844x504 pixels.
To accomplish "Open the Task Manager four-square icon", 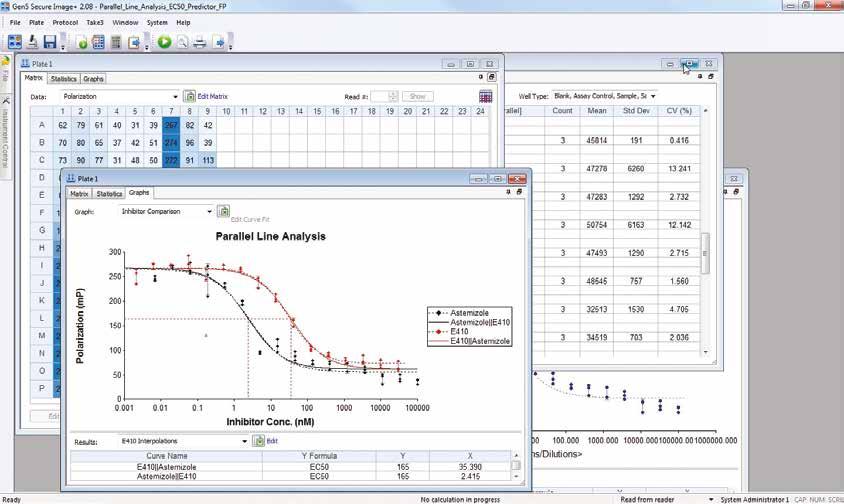I will pos(15,42).
